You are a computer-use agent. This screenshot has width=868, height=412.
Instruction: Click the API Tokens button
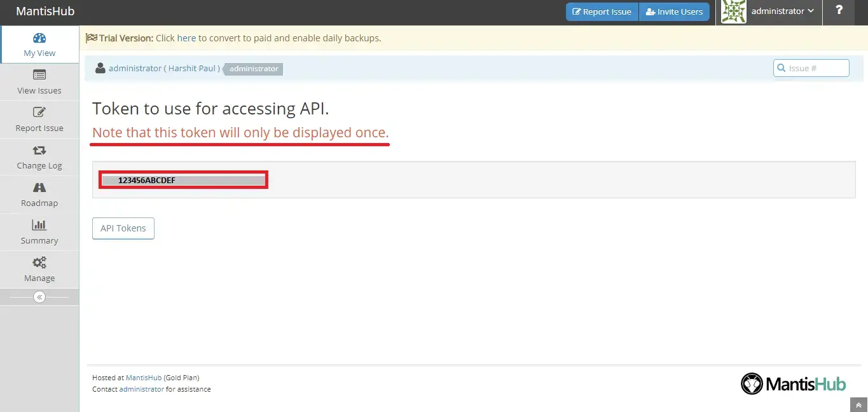[123, 228]
